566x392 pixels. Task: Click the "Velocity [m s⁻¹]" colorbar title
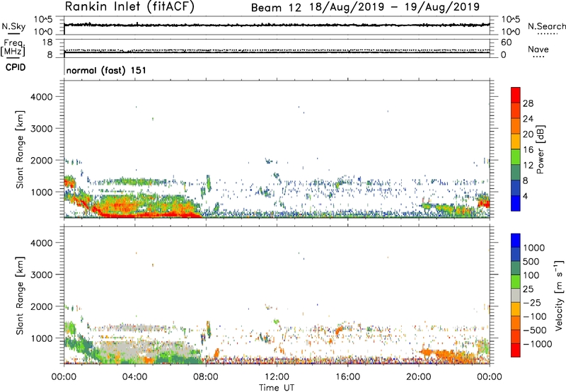[x=559, y=295]
